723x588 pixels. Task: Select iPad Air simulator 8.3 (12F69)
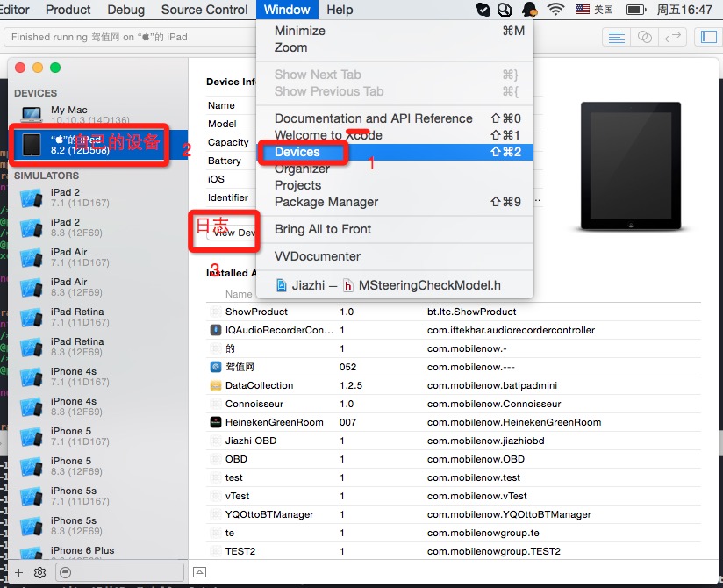tap(98, 287)
